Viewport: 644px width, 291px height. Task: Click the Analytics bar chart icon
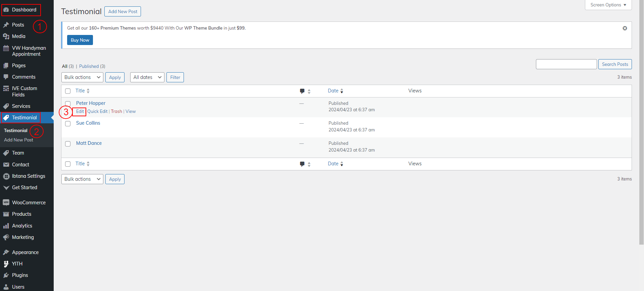pyautogui.click(x=6, y=226)
